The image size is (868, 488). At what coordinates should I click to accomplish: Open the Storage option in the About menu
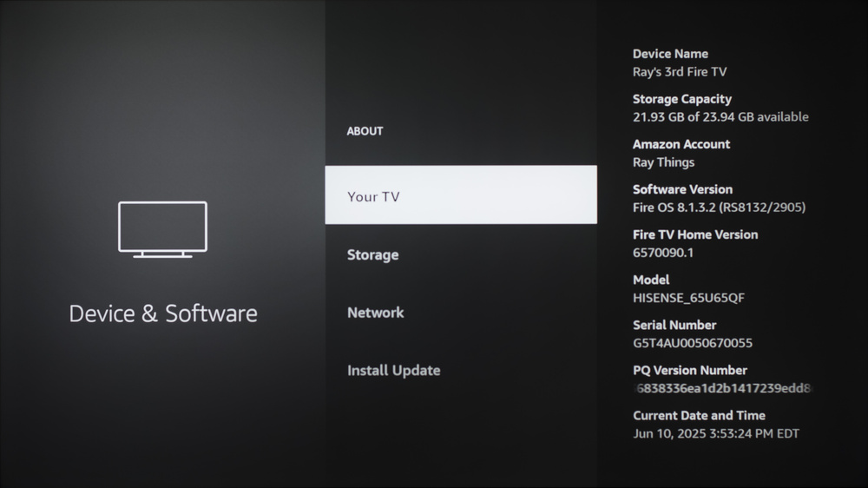(373, 254)
